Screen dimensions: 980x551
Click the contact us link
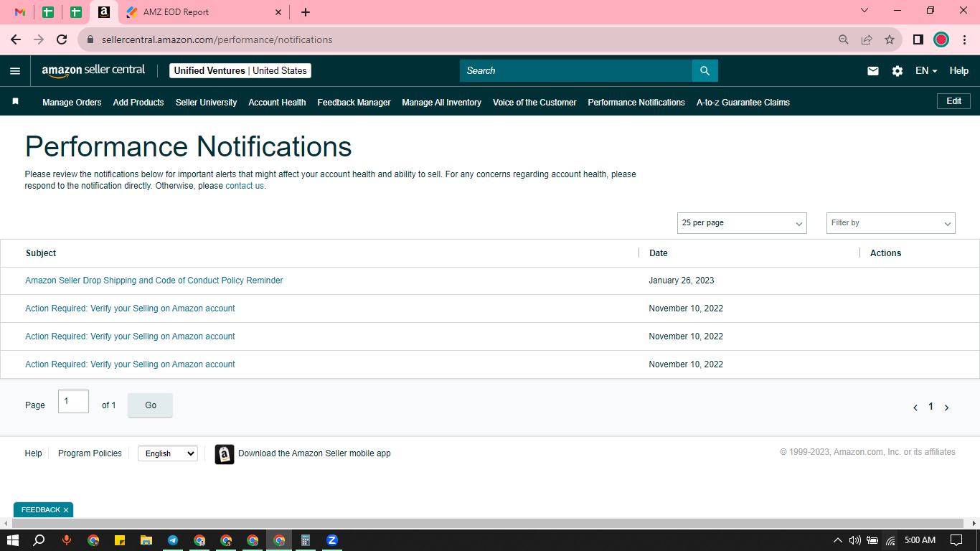(245, 186)
